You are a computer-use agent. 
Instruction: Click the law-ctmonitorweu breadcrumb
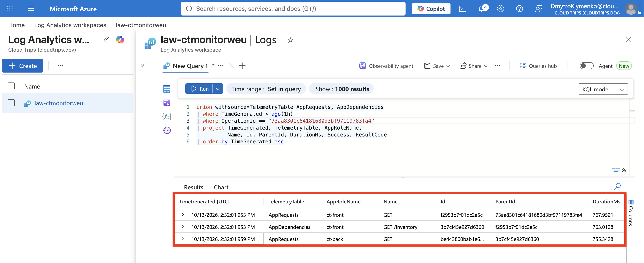coord(141,25)
